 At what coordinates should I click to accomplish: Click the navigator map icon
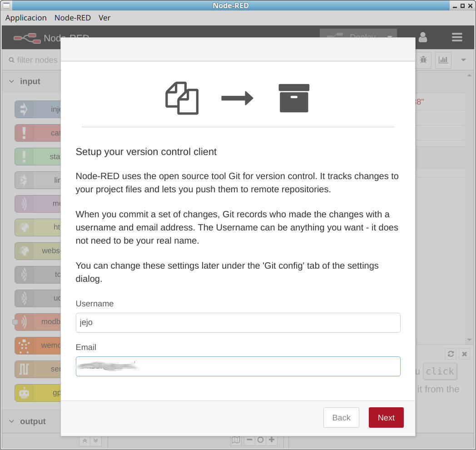236,440
